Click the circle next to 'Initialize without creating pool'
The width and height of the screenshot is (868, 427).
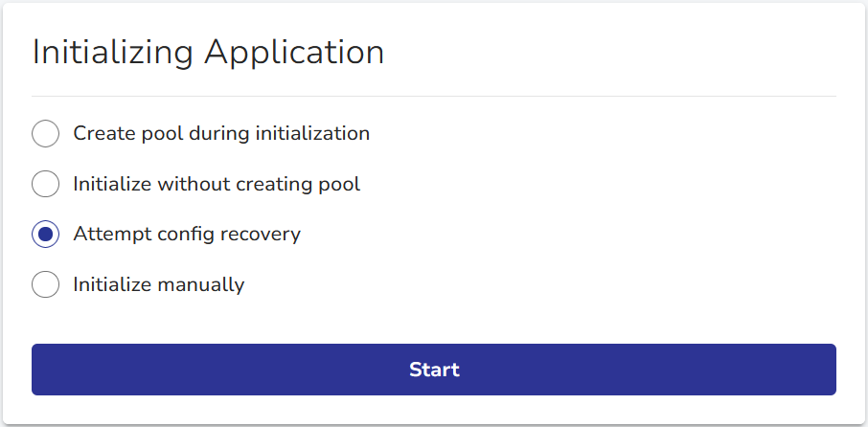(x=46, y=184)
